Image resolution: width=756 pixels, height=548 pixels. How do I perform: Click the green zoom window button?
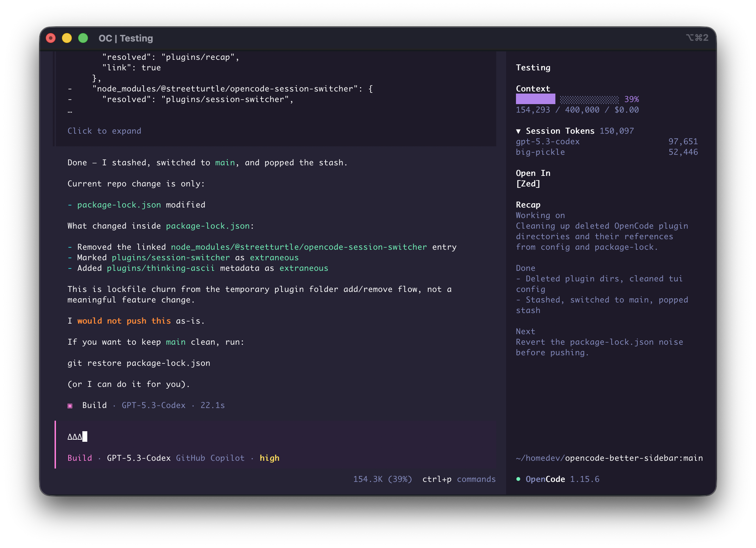pos(83,38)
